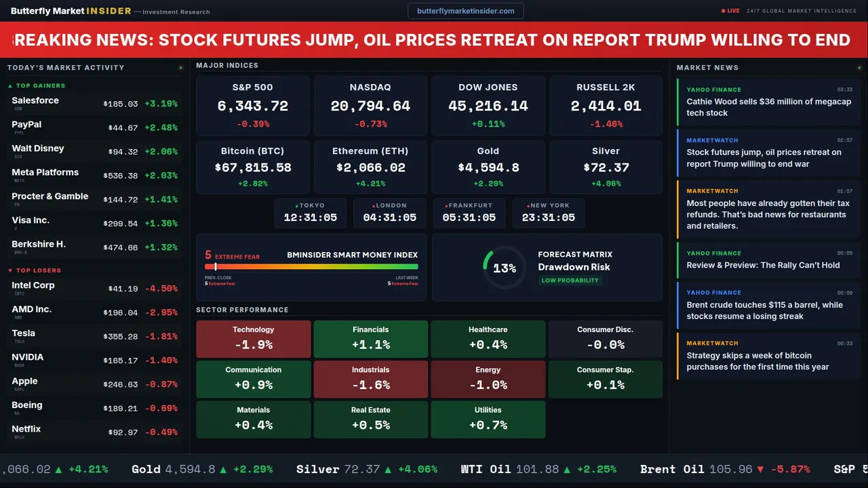Click the red down arrow beside Brent Oil ticker
The height and width of the screenshot is (488, 868).
coord(761,469)
